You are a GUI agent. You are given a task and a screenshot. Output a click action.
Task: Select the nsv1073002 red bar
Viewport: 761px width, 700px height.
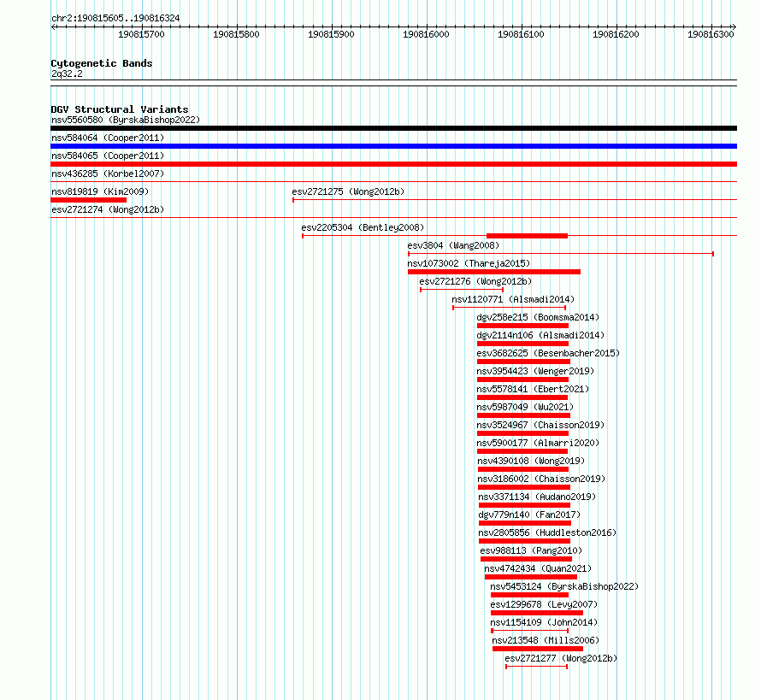pos(494,272)
